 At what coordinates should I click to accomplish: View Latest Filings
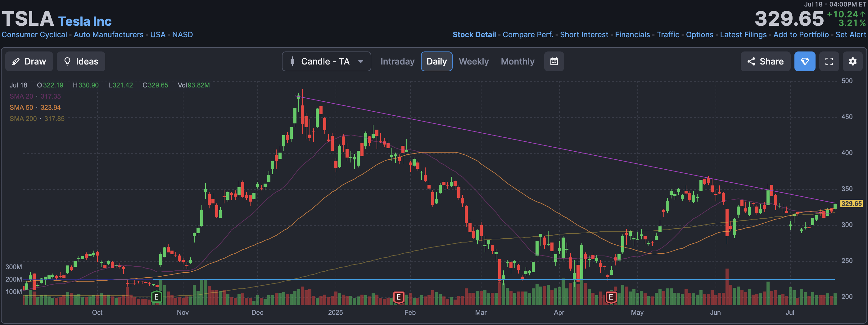[x=743, y=35]
